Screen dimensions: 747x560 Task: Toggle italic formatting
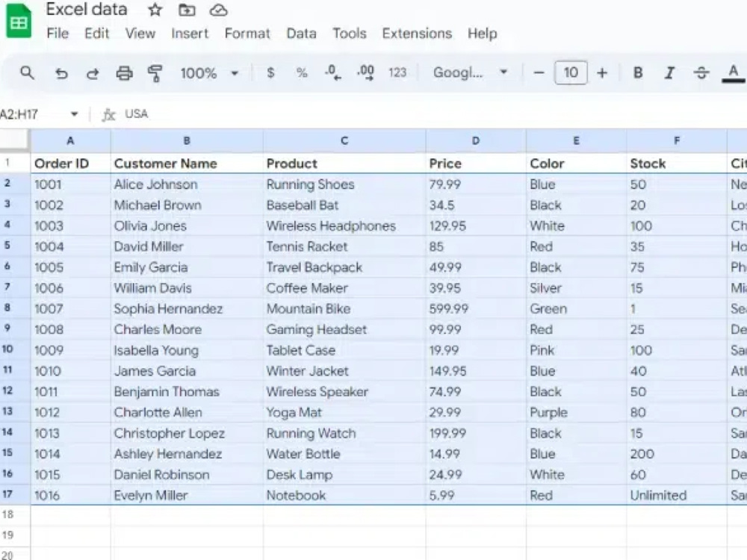pyautogui.click(x=669, y=73)
